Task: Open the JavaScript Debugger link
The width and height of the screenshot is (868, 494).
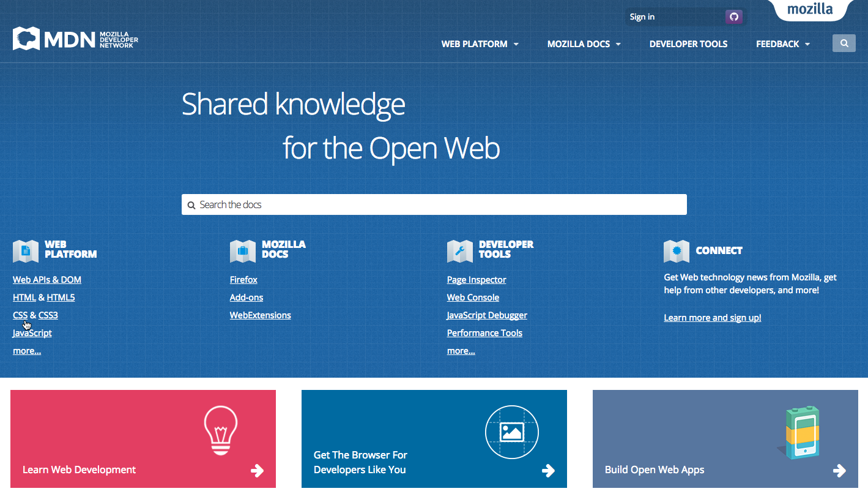Action: pyautogui.click(x=487, y=315)
